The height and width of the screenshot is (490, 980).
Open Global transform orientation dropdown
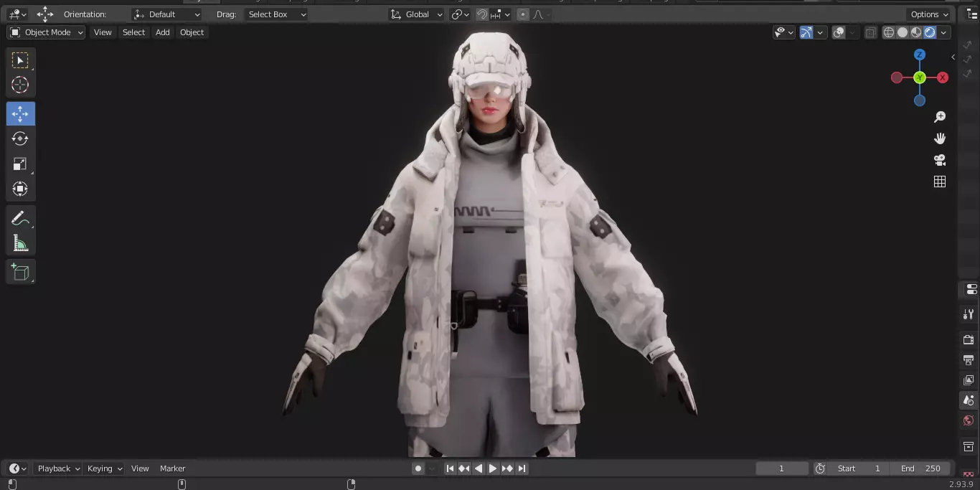coord(416,14)
